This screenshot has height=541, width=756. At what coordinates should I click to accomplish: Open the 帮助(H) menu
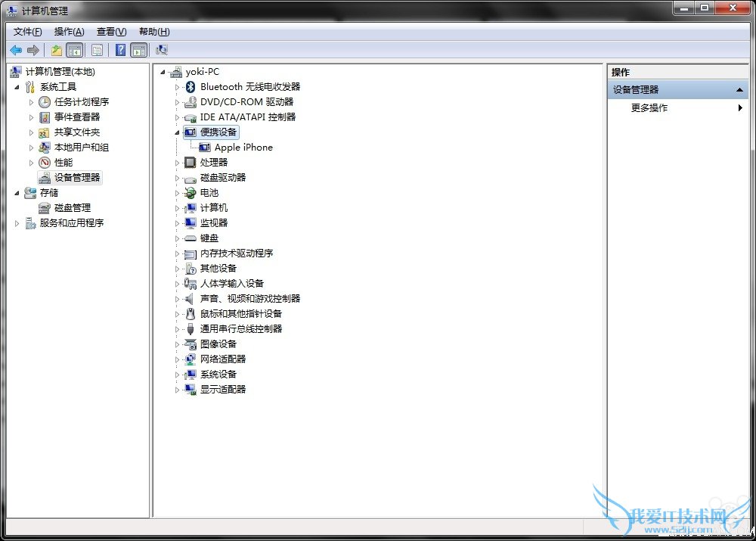pos(154,32)
